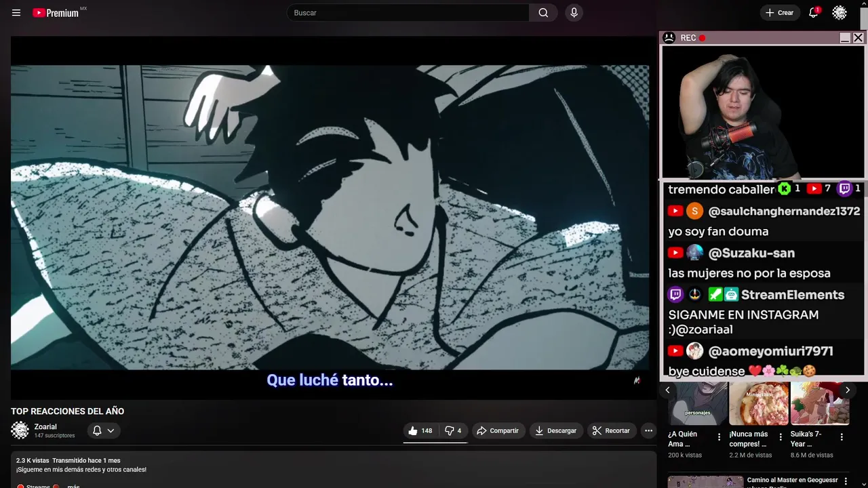The image size is (868, 488).
Task: Click the Streams hashtag in description
Action: click(x=38, y=486)
